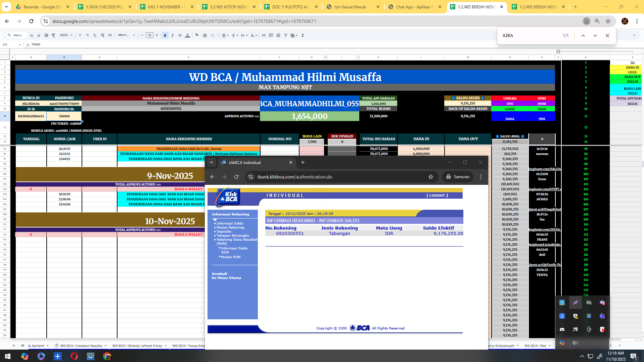The height and width of the screenshot is (362, 644).
Task: Open Deposito in klikBCA sidebar
Action: coord(224,232)
